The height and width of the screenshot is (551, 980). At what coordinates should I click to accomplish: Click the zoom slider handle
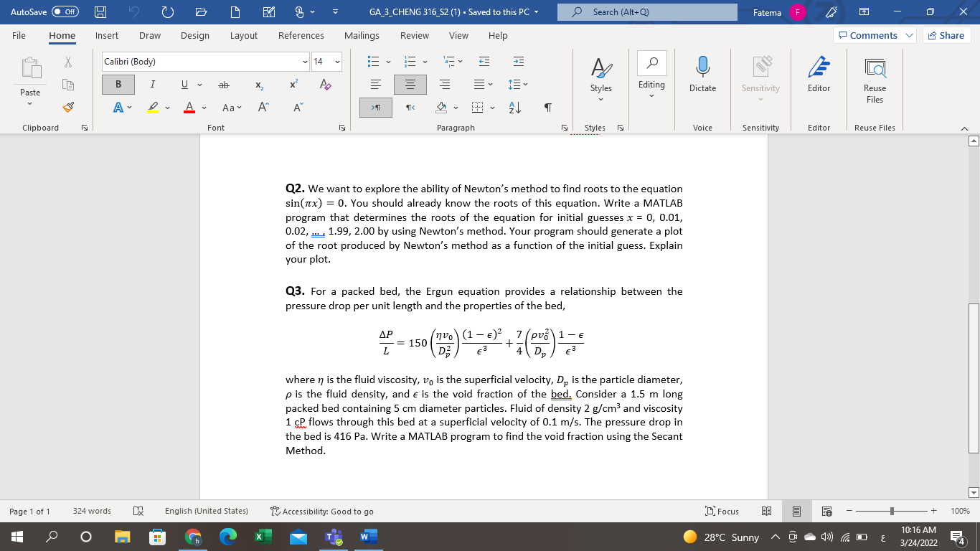click(892, 511)
